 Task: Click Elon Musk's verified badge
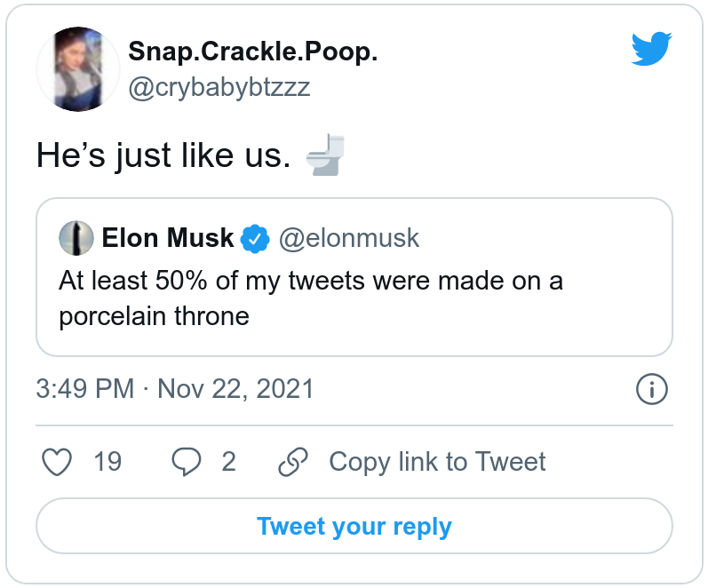[x=256, y=238]
